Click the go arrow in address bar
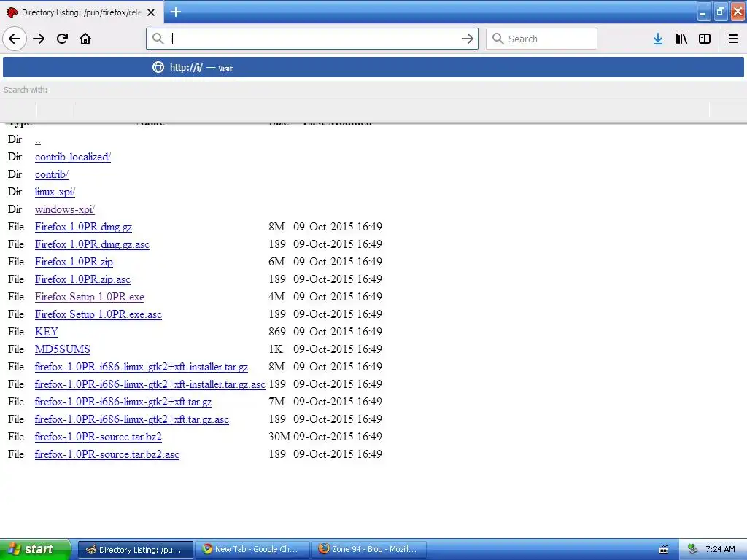747x560 pixels. 468,39
